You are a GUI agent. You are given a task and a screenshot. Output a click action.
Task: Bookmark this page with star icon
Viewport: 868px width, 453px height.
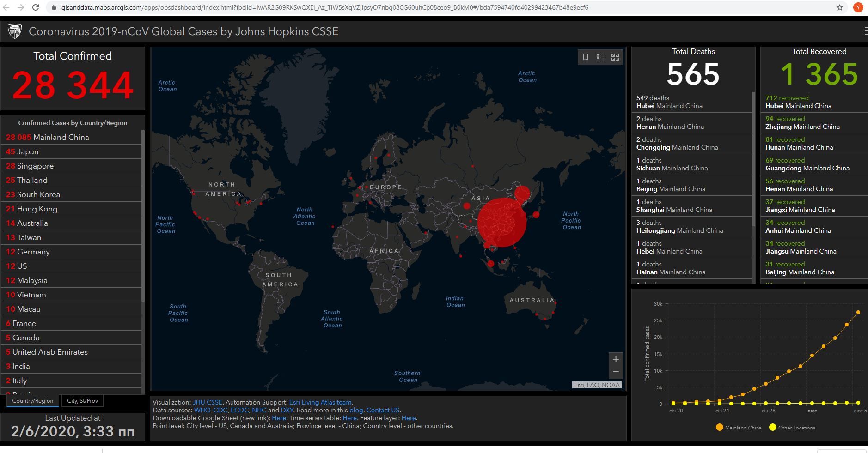point(840,7)
